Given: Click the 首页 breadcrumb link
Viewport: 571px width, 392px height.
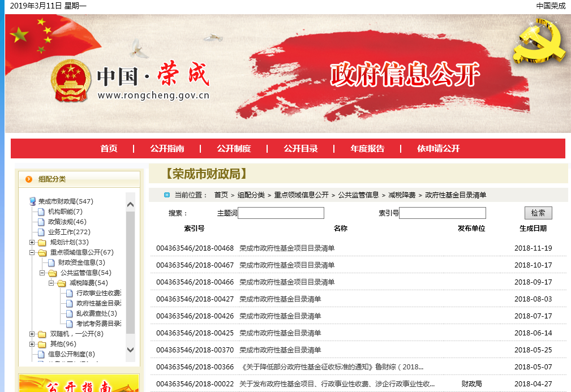Looking at the screenshot, I should point(220,195).
